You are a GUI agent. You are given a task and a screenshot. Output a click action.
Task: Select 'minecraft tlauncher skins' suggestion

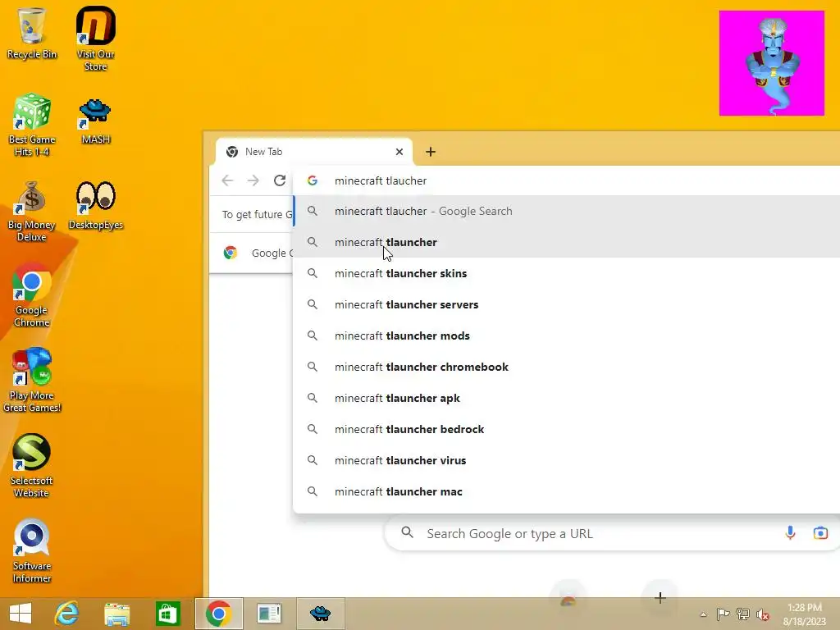[566, 273]
